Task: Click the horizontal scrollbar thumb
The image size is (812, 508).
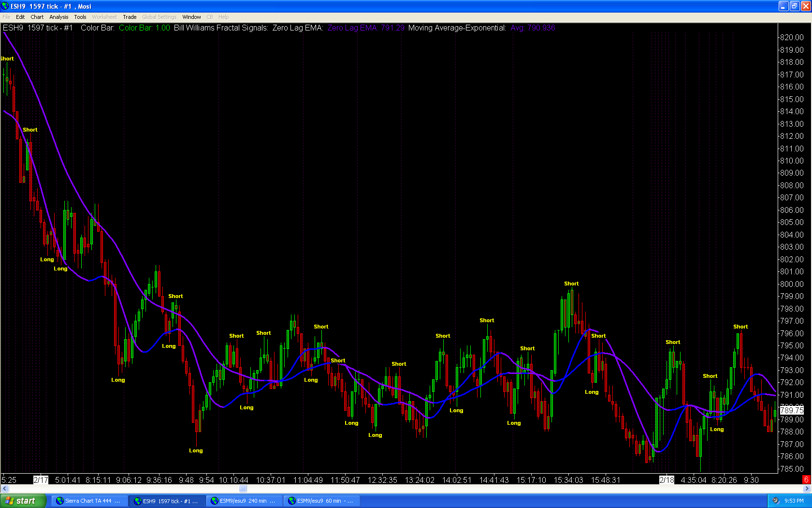Action: (243, 489)
